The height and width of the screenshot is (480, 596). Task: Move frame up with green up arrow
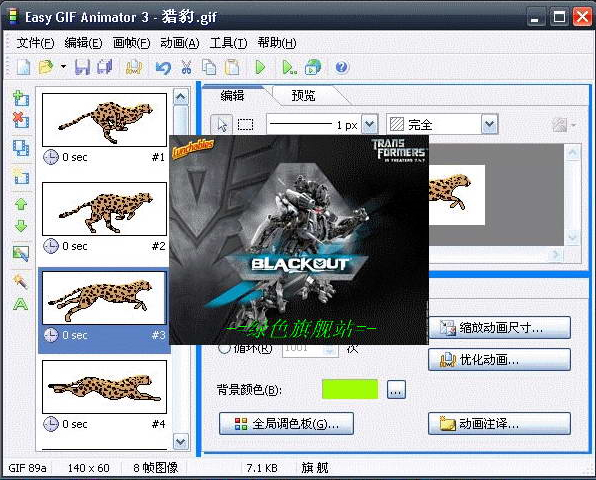click(21, 204)
